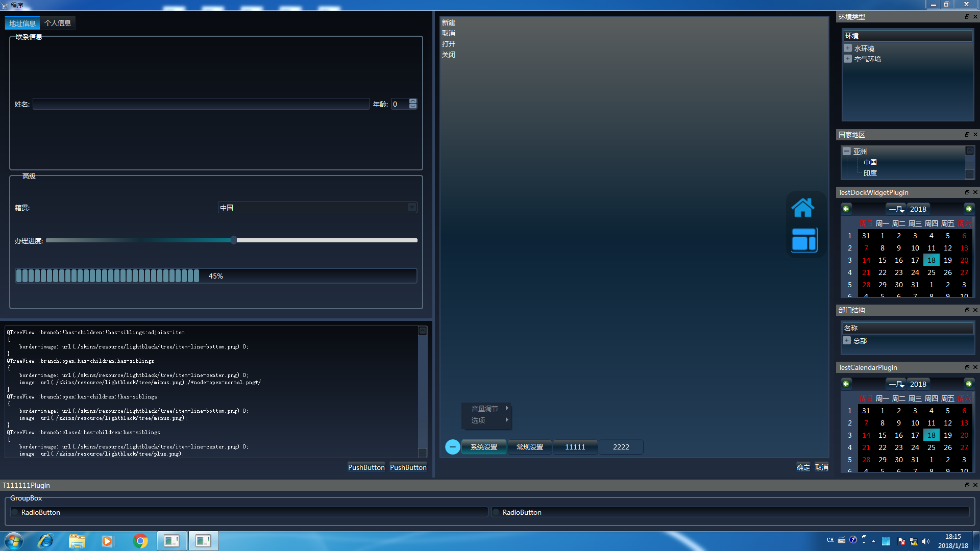This screenshot has height=551, width=980.
Task: Expand the 水环境 tree node
Action: 848,48
